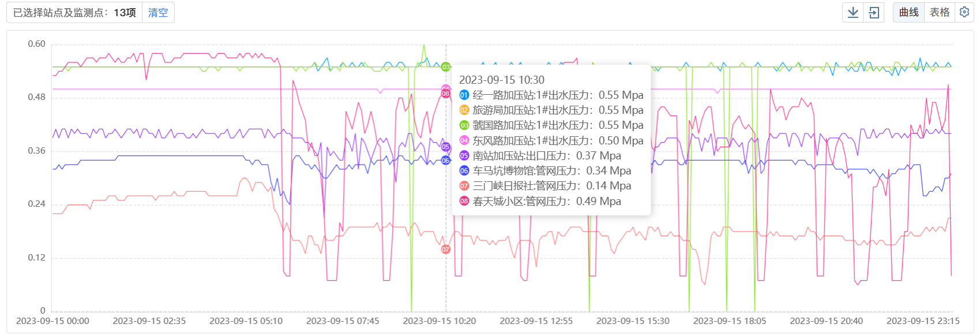Click magenta 08 data marker on chart line

click(x=445, y=94)
